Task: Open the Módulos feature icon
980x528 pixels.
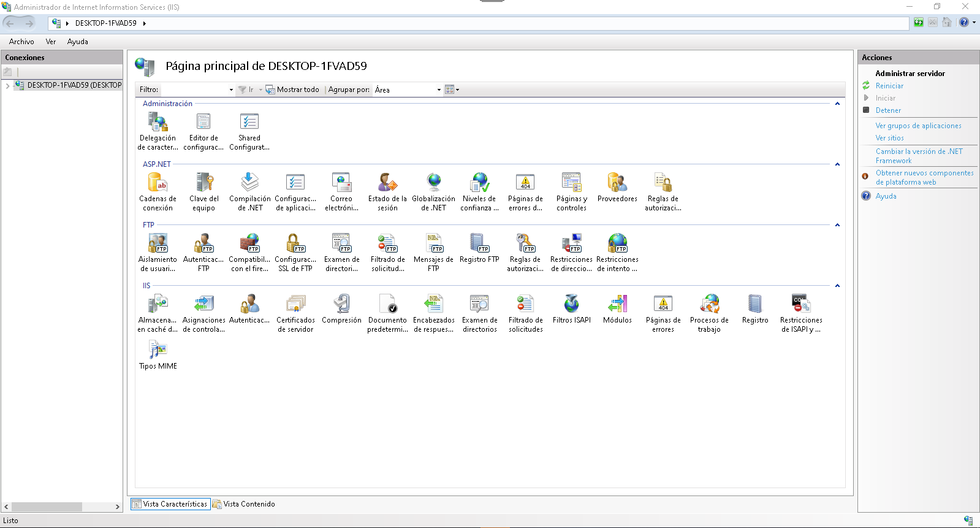Action: click(617, 305)
